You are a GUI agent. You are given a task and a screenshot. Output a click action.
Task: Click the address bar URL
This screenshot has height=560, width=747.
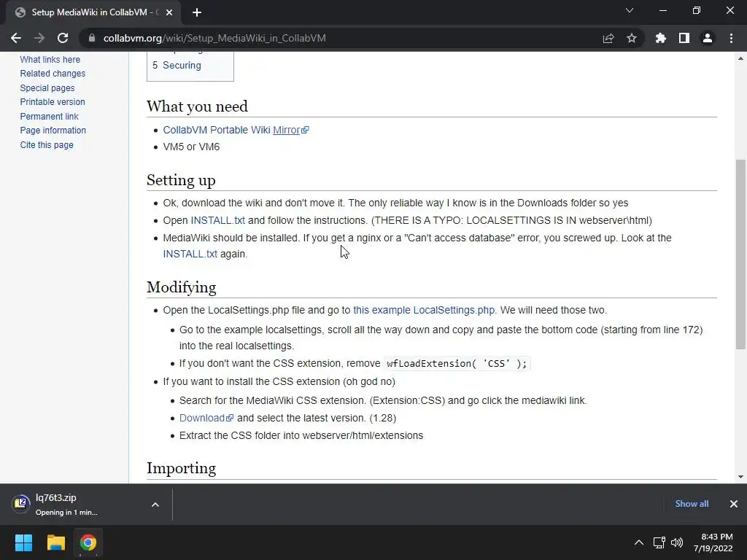214,38
